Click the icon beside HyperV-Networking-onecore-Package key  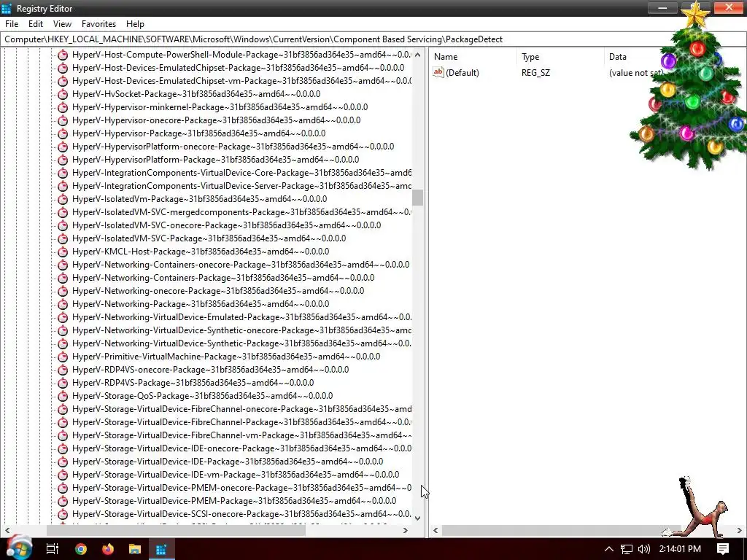63,291
